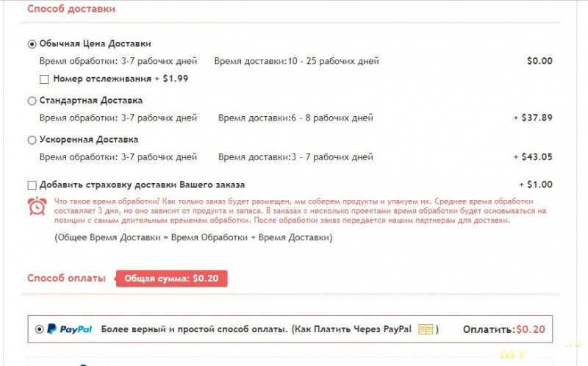Select the PayPal payment radio button

40,329
